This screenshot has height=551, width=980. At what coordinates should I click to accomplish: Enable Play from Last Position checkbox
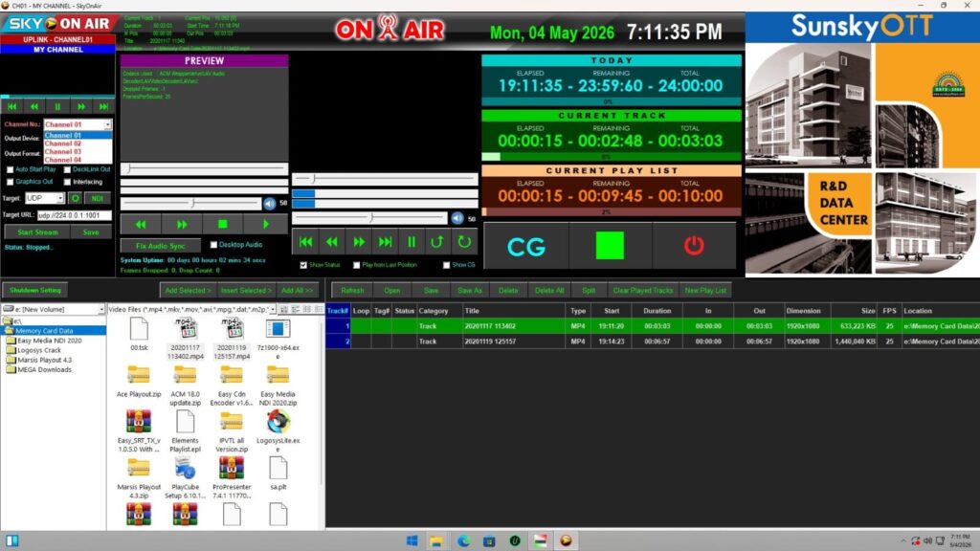click(x=357, y=265)
